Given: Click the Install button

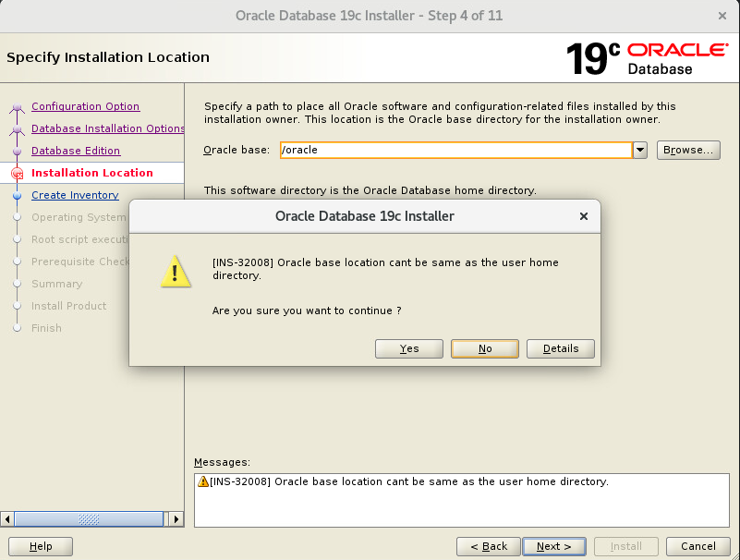Looking at the screenshot, I should [626, 546].
